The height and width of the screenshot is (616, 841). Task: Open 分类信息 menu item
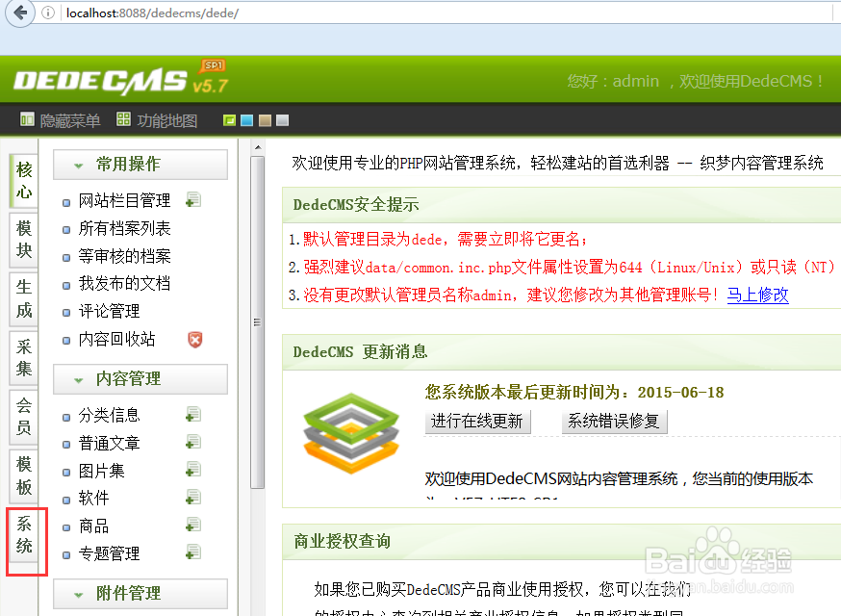(x=109, y=415)
